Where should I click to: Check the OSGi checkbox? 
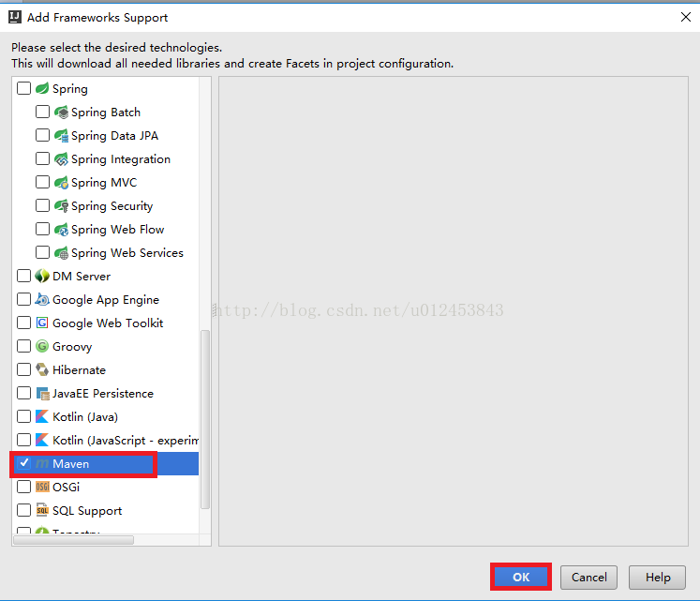23,487
